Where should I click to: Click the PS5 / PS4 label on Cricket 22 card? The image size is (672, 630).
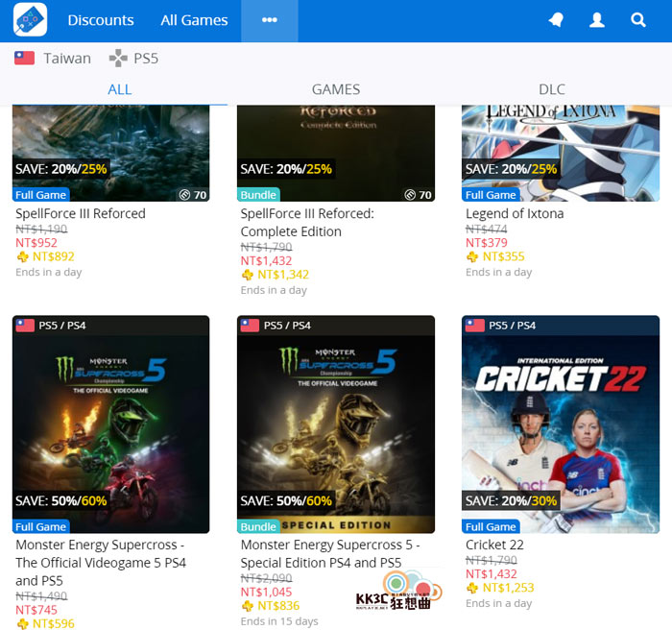[x=512, y=326]
